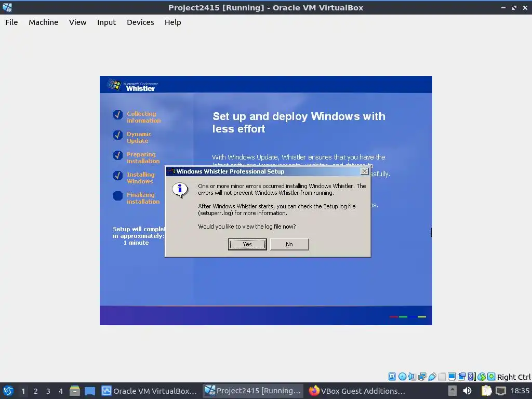Open the USB devices status icon
532x399 pixels.
coord(432,376)
